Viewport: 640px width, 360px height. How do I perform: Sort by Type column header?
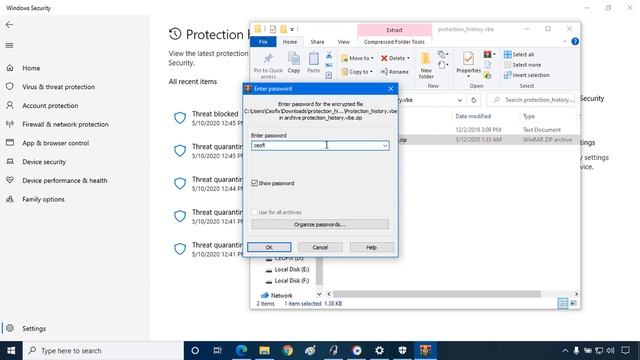[x=529, y=116]
